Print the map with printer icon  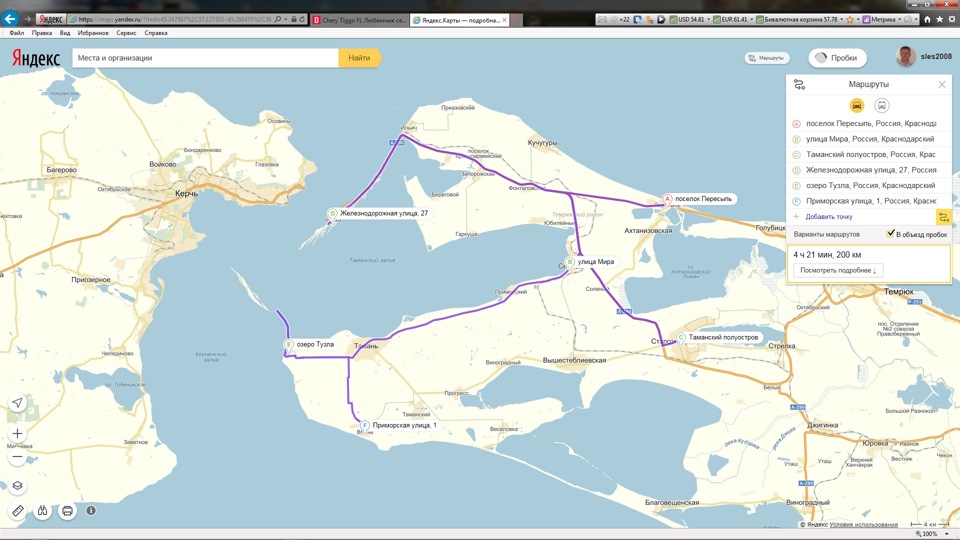coord(67,511)
